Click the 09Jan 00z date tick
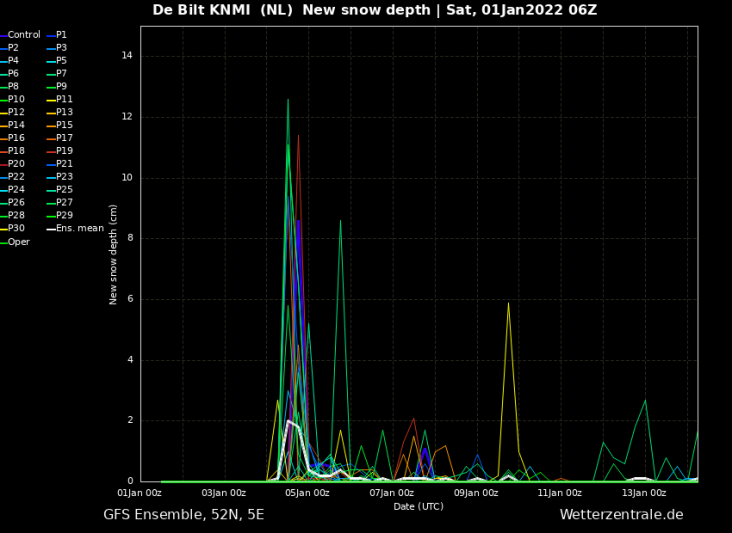The height and width of the screenshot is (533, 732). (x=476, y=493)
